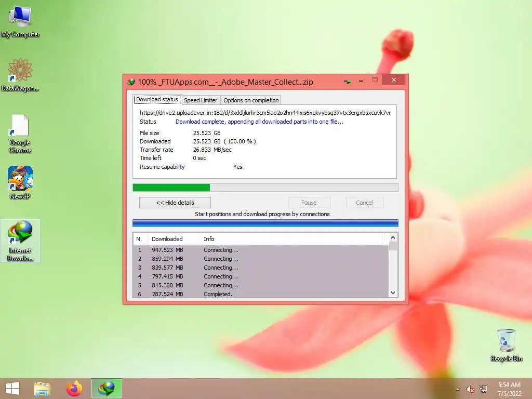Click the Time left 0 sec value
Screen dimensions: 532x399
tap(199, 158)
